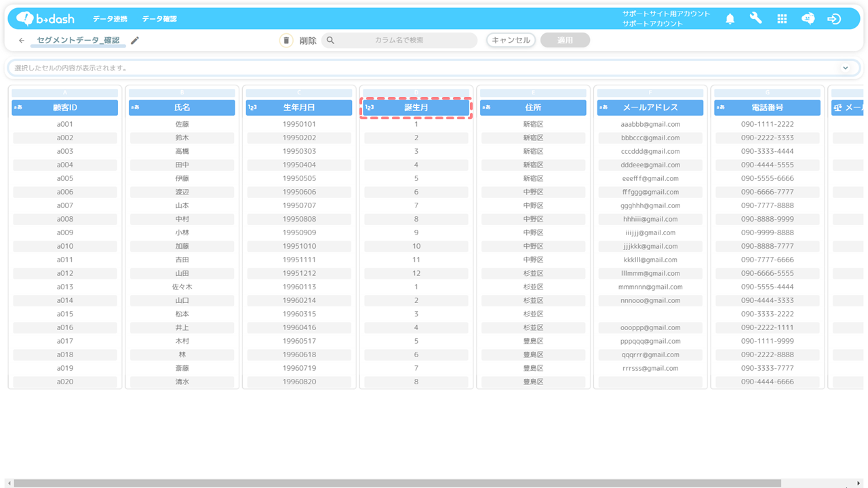The width and height of the screenshot is (868, 488).
Task: Click numeric type icon on 誕生月 header
Action: click(x=370, y=107)
